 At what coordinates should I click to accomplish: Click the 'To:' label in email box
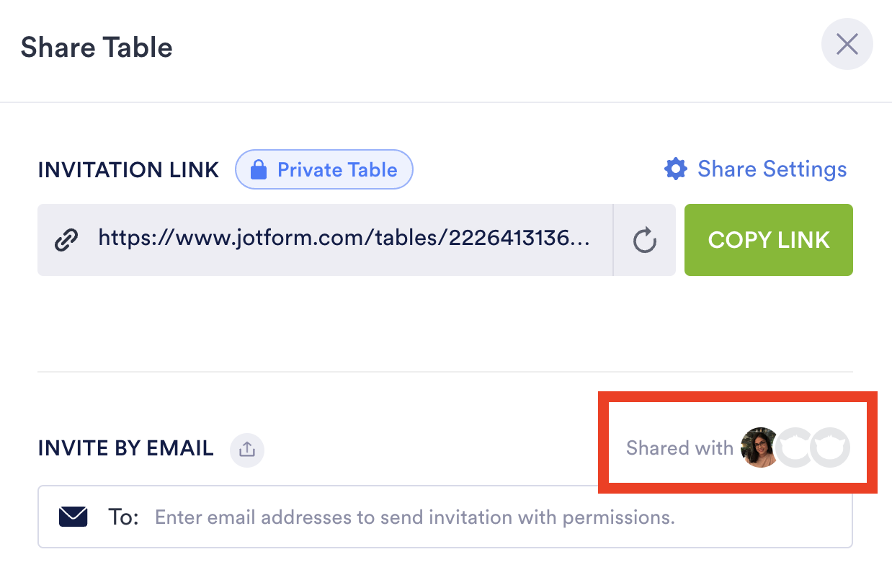[123, 517]
